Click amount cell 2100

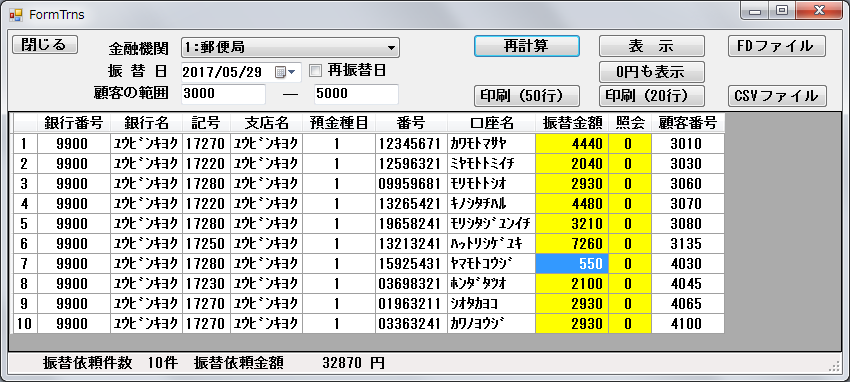572,284
